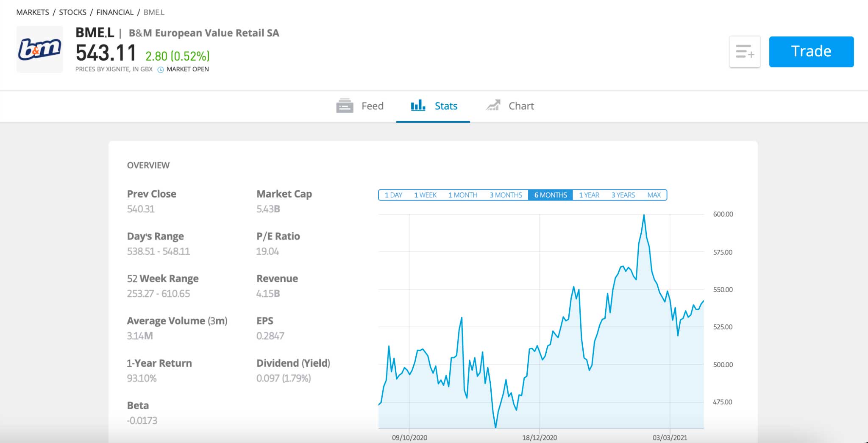Click the current price 543.11
The image size is (868, 443).
click(106, 53)
